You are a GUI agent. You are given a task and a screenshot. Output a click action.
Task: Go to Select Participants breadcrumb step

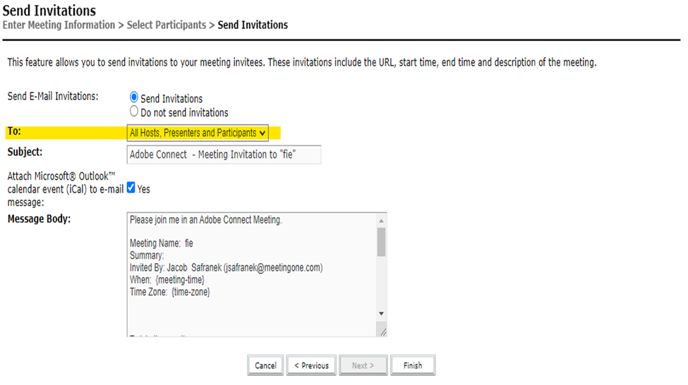pyautogui.click(x=166, y=25)
